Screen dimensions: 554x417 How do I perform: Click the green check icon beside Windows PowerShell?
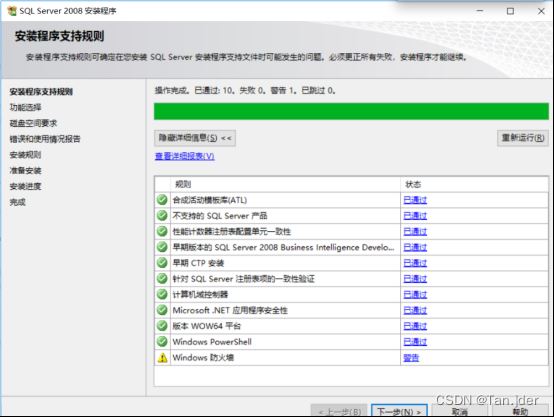pos(162,342)
